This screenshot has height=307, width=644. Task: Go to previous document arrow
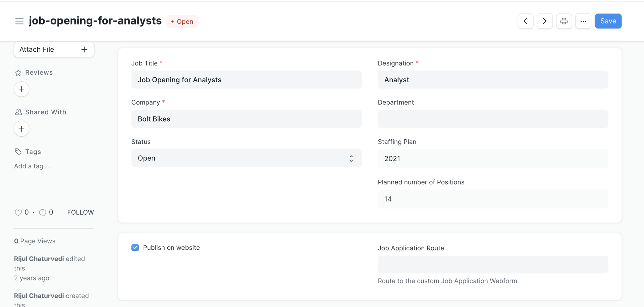[x=525, y=21]
